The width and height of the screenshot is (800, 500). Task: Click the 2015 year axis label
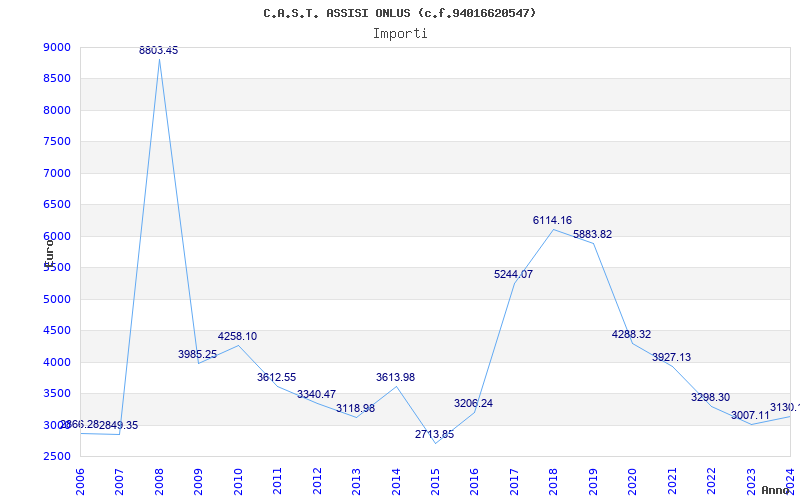click(435, 481)
